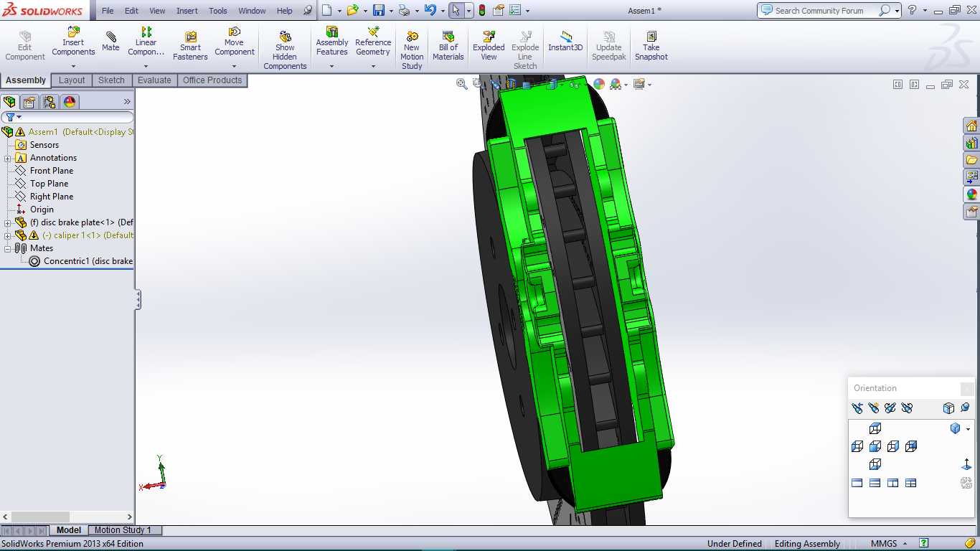This screenshot has height=551, width=980.
Task: Switch to Single View viewport
Action: [x=857, y=483]
